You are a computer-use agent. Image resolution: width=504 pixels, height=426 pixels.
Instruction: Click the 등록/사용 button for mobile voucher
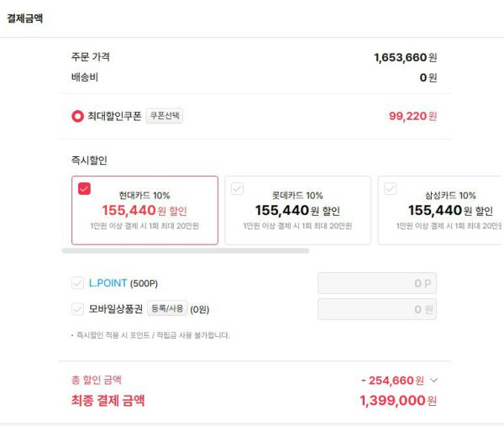coord(167,308)
